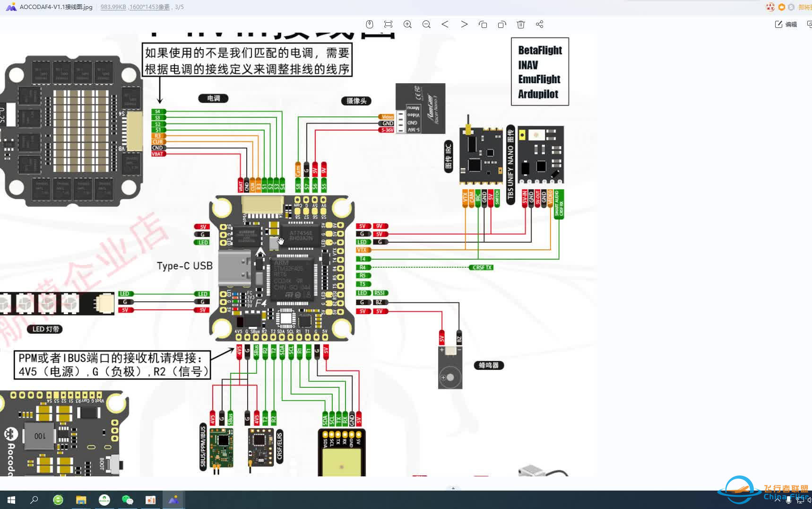Open the round white app with green logo on taskbar

coord(104,500)
